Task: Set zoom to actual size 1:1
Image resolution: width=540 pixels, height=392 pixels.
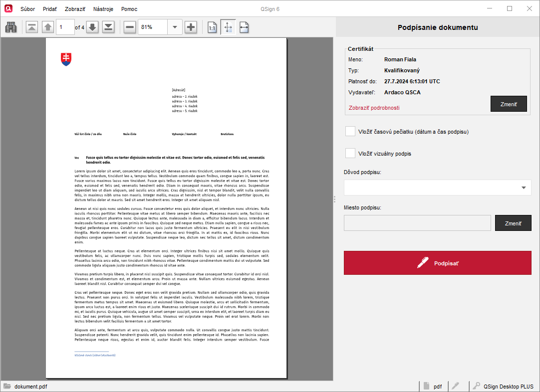Action: coord(212,27)
